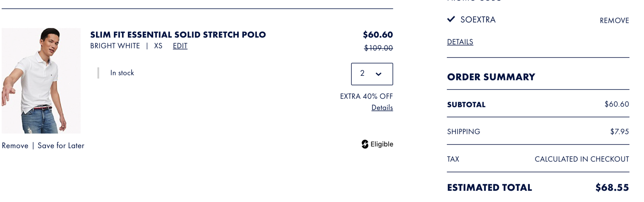Click the quantity dropdown chevron arrow
644x202 pixels.
[379, 74]
